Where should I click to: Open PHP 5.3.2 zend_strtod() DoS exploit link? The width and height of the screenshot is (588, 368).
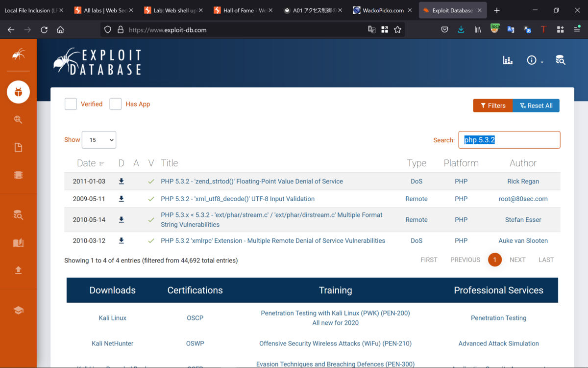point(252,181)
